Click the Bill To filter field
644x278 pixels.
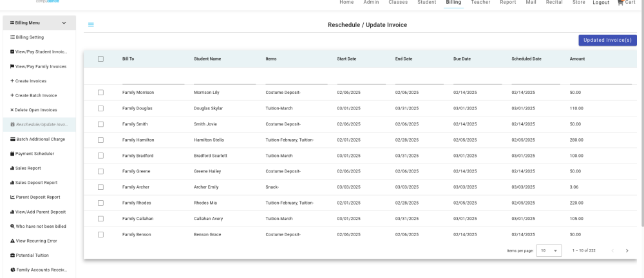[153, 79]
